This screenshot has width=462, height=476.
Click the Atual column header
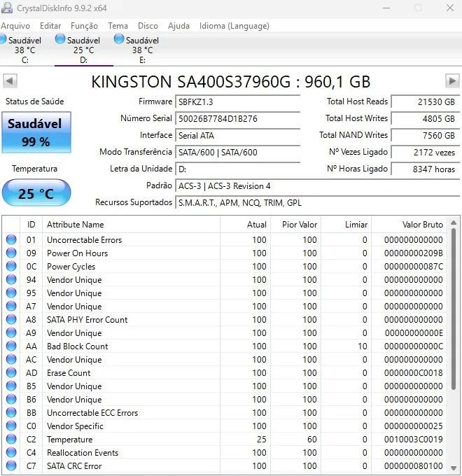point(245,225)
